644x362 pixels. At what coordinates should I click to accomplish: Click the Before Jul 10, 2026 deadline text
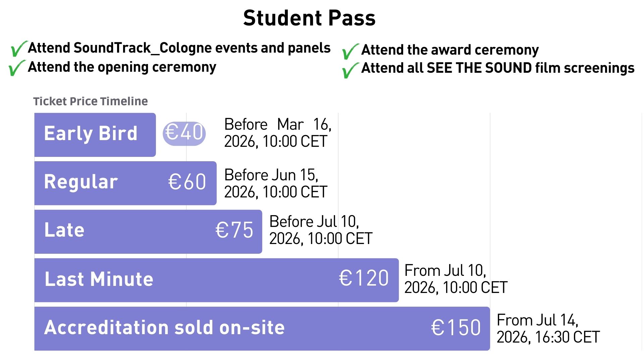pyautogui.click(x=320, y=230)
